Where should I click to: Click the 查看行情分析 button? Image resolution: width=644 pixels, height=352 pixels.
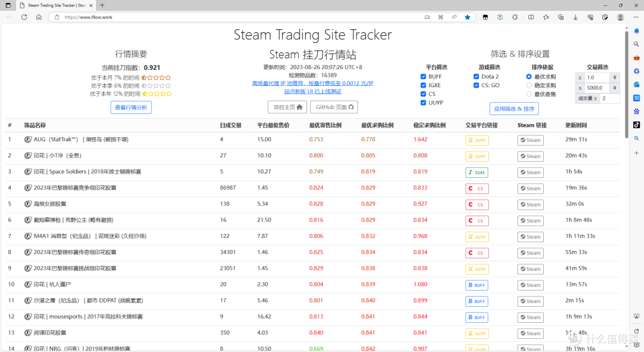click(131, 107)
